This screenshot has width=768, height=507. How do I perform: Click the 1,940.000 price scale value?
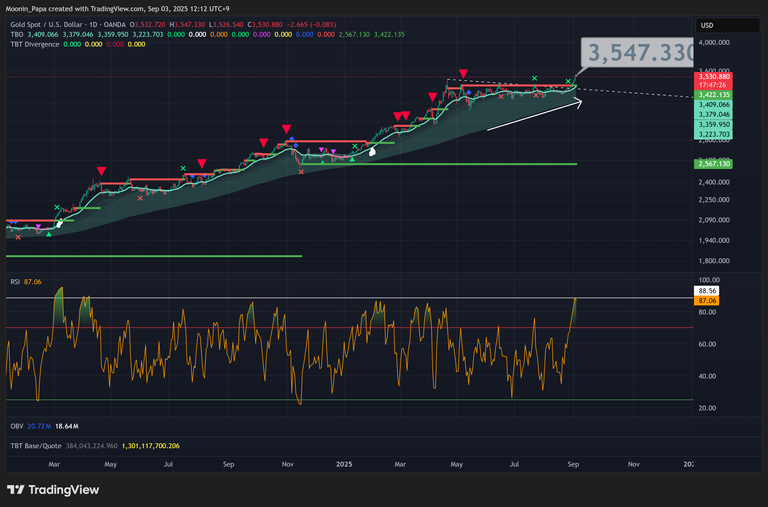(714, 241)
